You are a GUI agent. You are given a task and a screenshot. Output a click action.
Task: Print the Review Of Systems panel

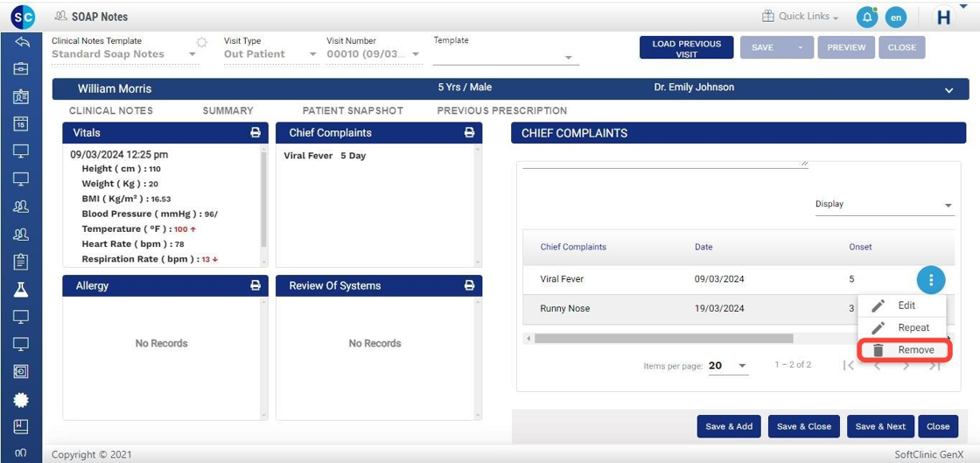pos(469,286)
